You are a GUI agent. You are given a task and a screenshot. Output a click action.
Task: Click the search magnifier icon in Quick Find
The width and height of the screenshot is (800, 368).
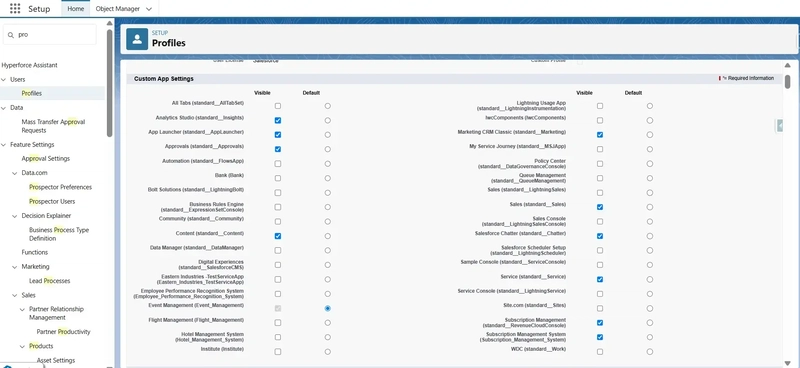pyautogui.click(x=11, y=35)
